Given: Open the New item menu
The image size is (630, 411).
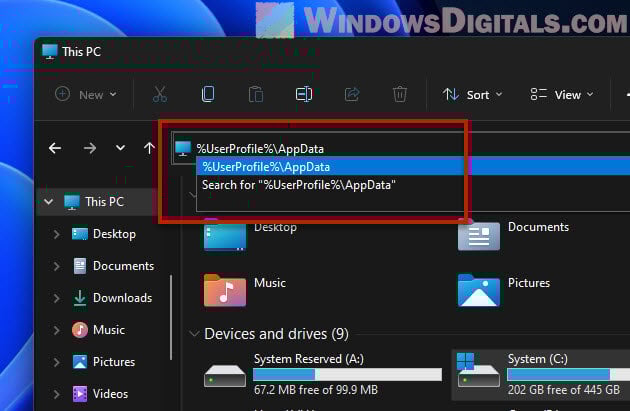Looking at the screenshot, I should coord(86,95).
